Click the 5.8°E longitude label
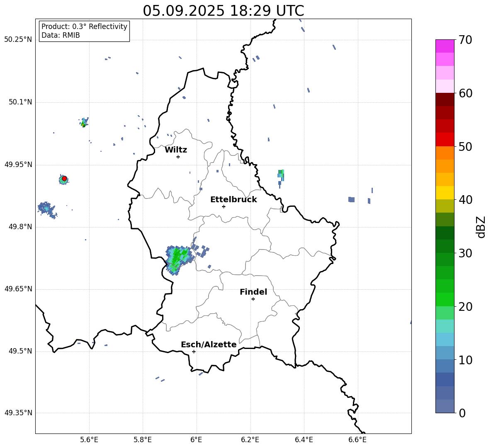The image size is (491, 448). point(143,440)
